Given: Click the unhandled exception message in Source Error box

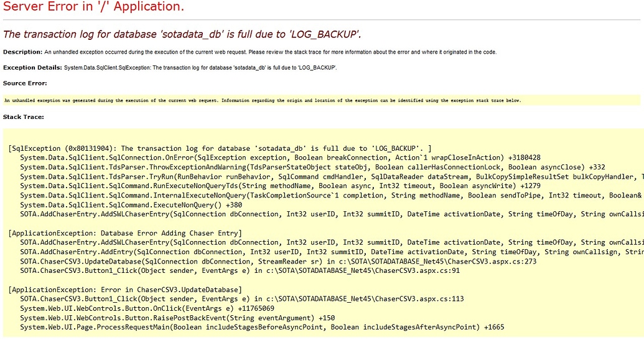Looking at the screenshot, I should [262, 100].
